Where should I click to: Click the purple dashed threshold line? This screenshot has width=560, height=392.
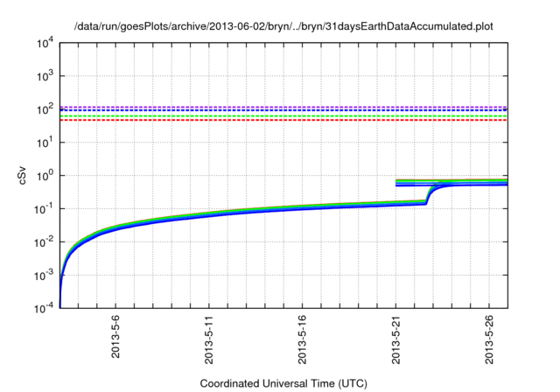coord(283,107)
